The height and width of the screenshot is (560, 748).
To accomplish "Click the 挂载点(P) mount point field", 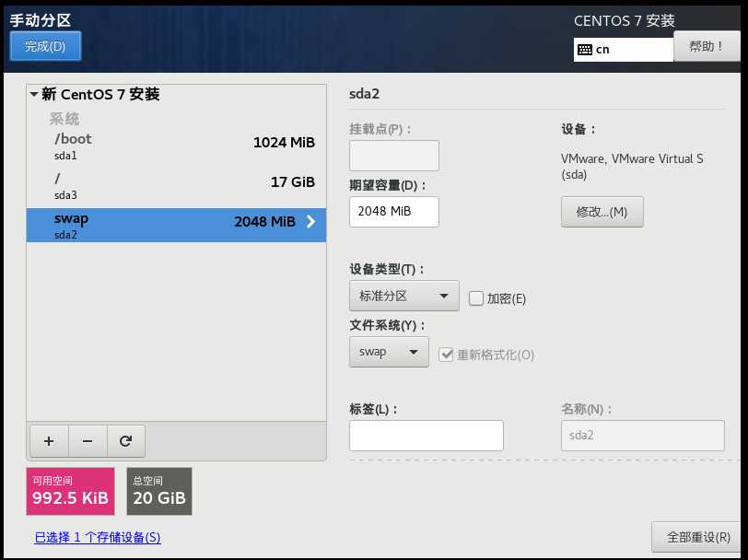I will pos(393,155).
